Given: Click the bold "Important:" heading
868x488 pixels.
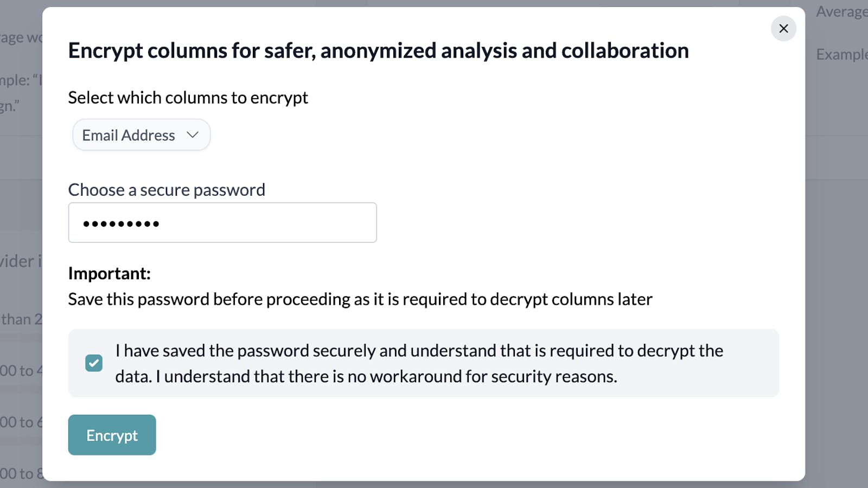Looking at the screenshot, I should click(x=109, y=273).
